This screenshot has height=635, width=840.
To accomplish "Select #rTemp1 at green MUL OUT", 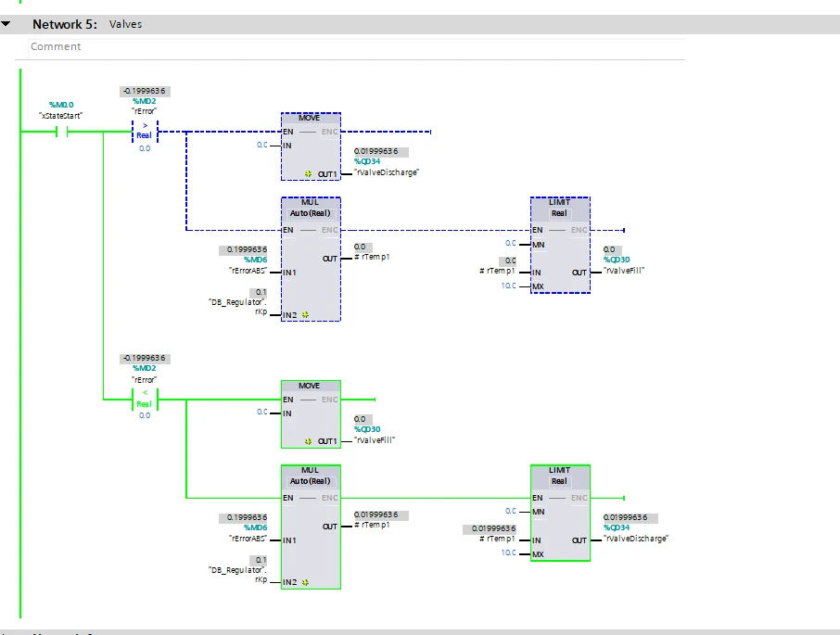I will tap(372, 525).
